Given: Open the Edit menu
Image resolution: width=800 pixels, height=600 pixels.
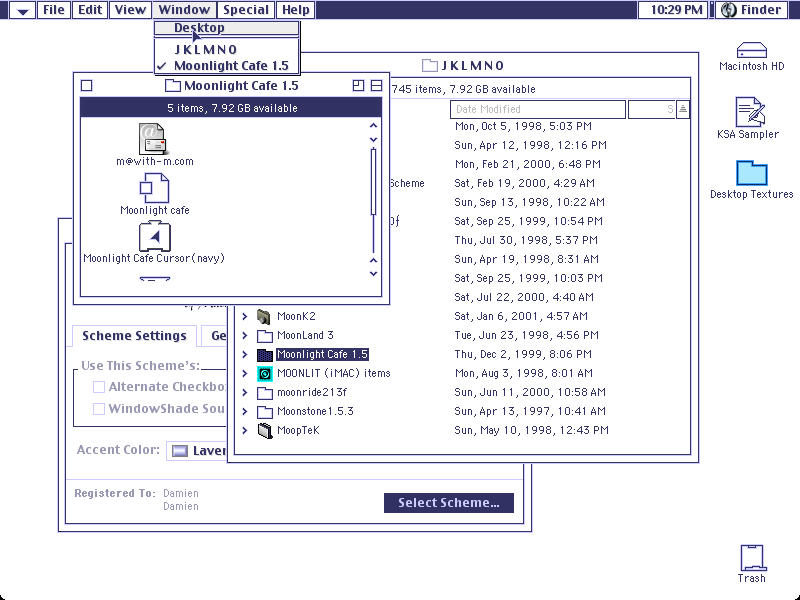Looking at the screenshot, I should click(x=90, y=10).
